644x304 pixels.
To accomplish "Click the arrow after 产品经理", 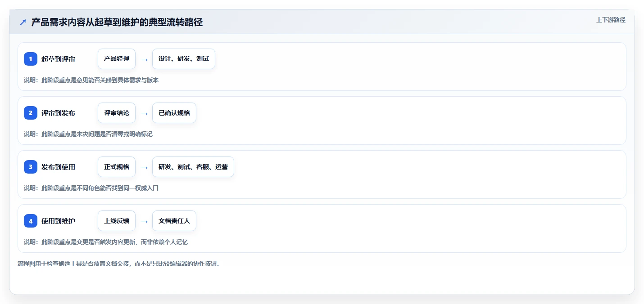I will 144,59.
